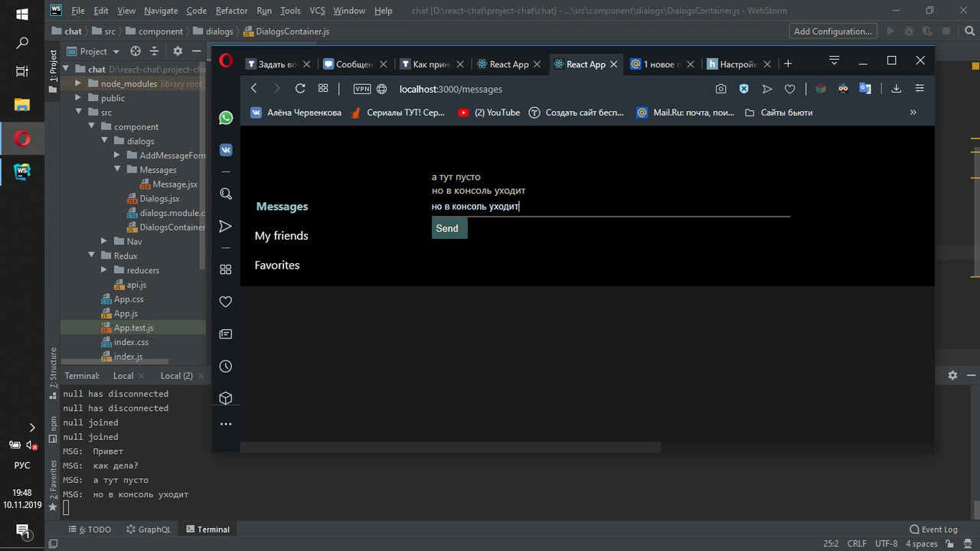Go to My friends link
The height and width of the screenshot is (551, 980).
(282, 236)
